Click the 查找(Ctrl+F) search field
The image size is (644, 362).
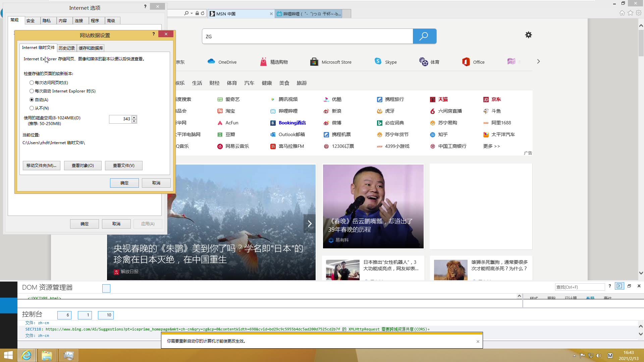pyautogui.click(x=580, y=287)
